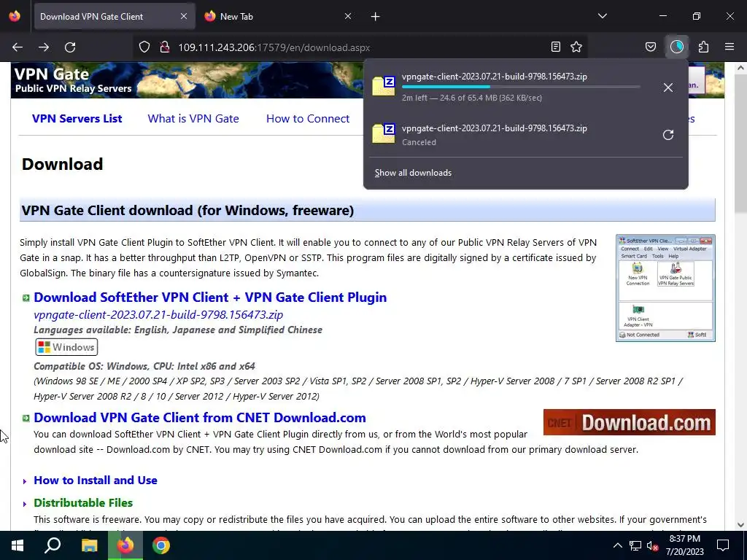Open Windows taskbar search

click(53, 545)
